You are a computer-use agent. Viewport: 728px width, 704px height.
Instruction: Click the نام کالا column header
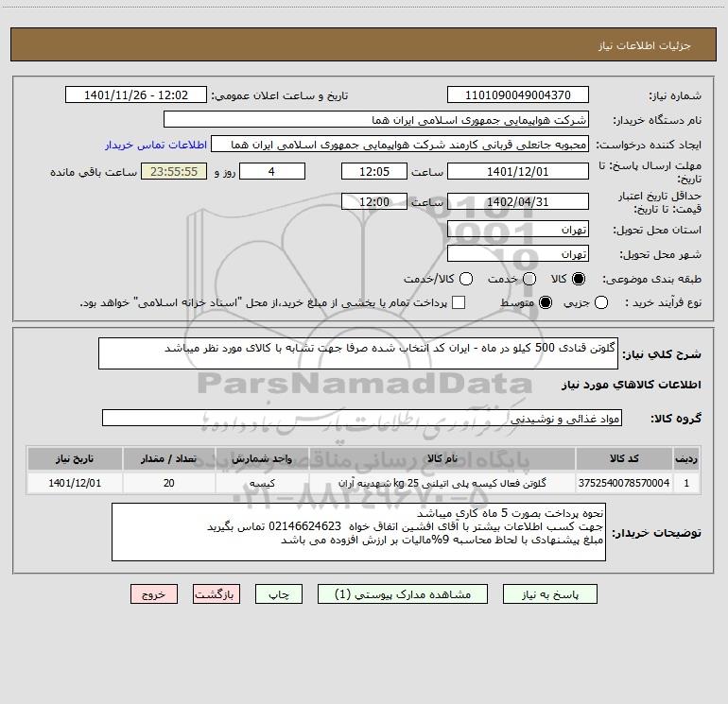[442, 458]
